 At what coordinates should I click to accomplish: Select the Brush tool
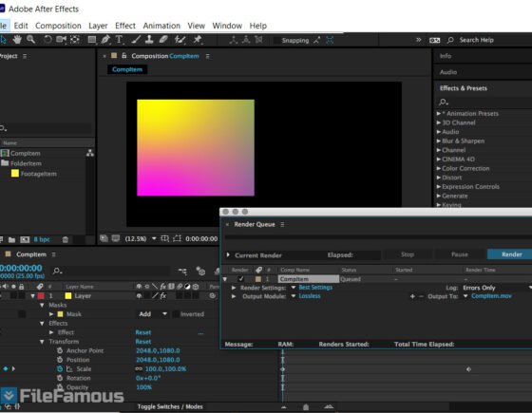point(136,40)
